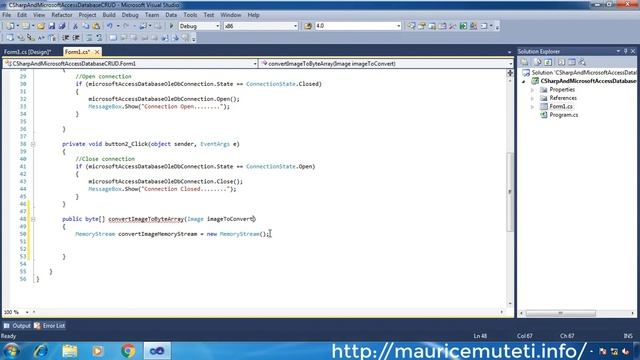Open the Build menu

click(109, 15)
